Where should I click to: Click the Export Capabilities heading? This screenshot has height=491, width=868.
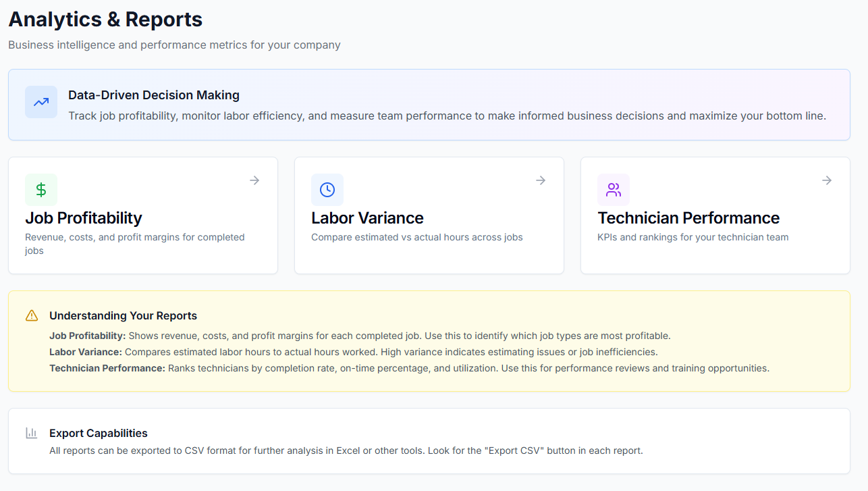pos(99,433)
